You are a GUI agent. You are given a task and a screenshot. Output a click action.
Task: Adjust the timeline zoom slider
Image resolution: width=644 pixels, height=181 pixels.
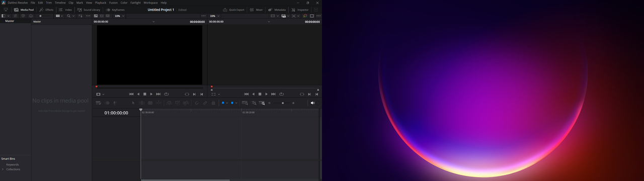pyautogui.click(x=283, y=103)
